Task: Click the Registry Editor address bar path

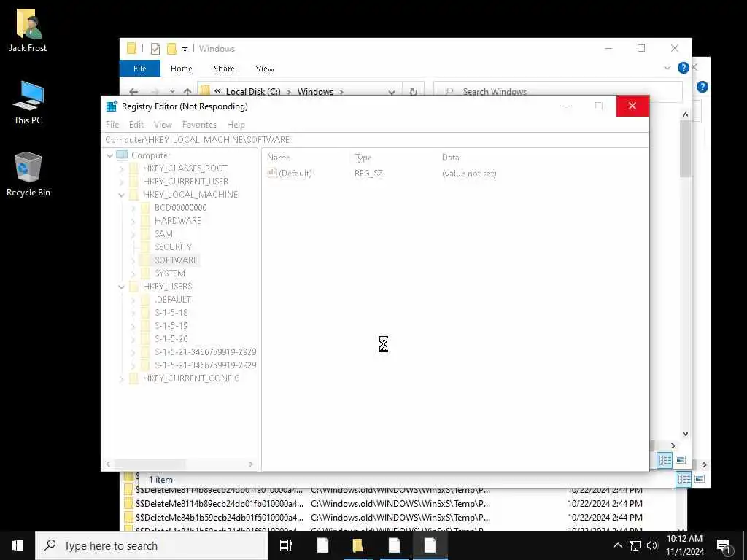Action: (374, 139)
